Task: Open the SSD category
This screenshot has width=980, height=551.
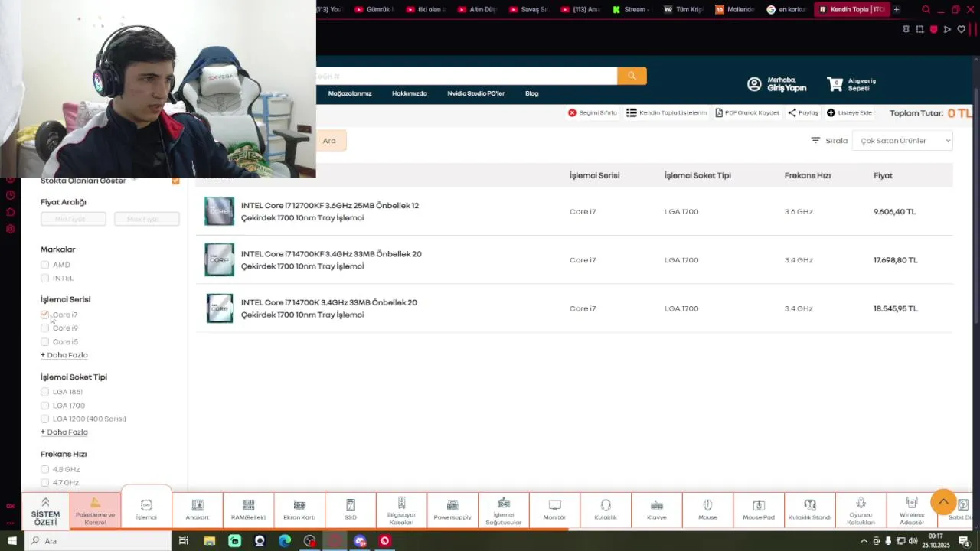Action: (351, 510)
